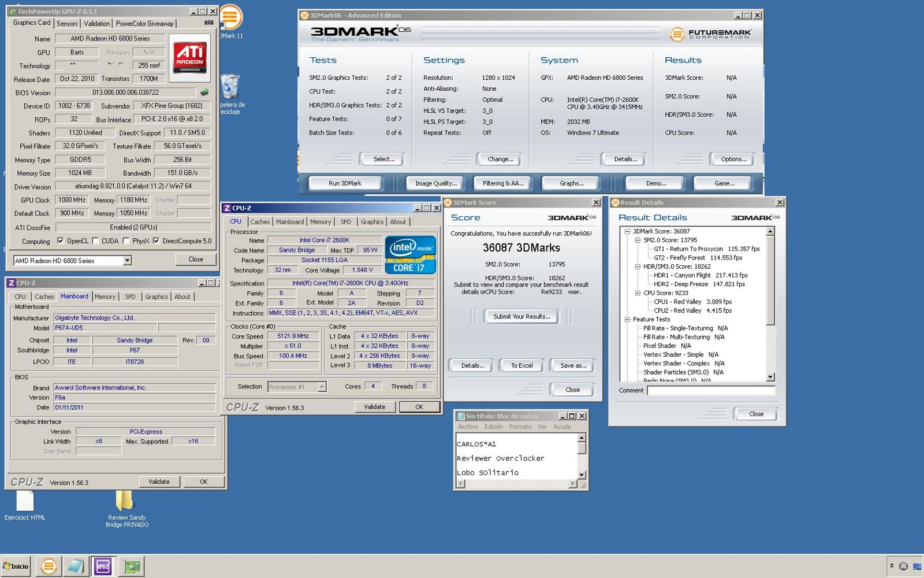
Task: Open the Inicio start button
Action: (x=16, y=566)
